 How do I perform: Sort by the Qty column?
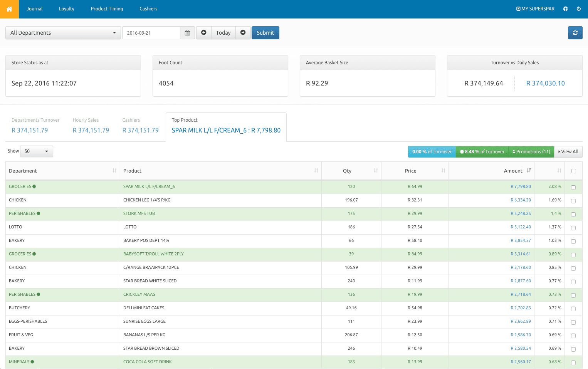(x=351, y=171)
